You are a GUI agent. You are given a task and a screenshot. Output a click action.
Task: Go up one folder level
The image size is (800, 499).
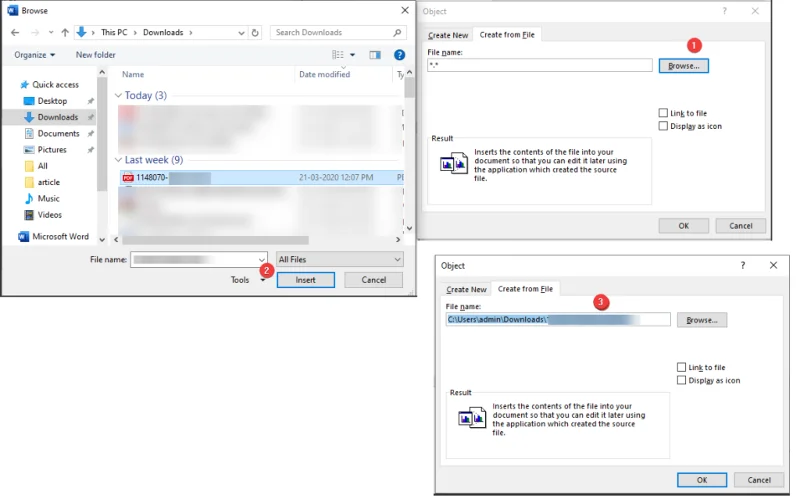(x=65, y=33)
